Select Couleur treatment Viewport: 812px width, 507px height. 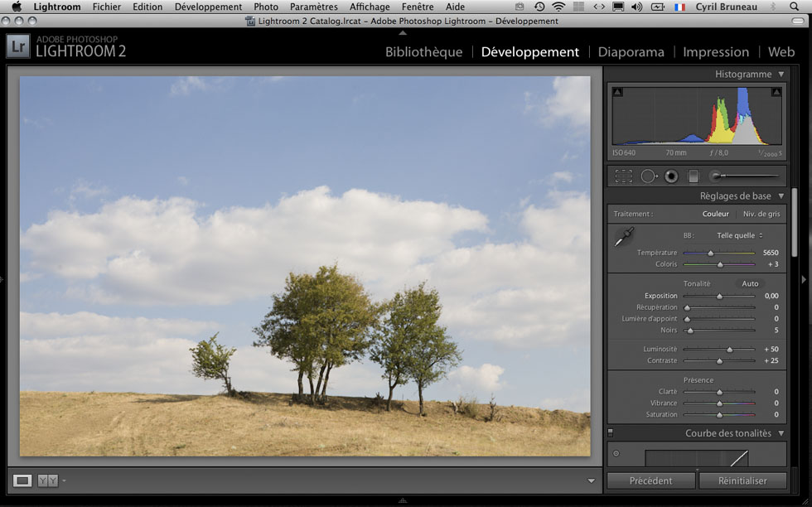tap(715, 214)
